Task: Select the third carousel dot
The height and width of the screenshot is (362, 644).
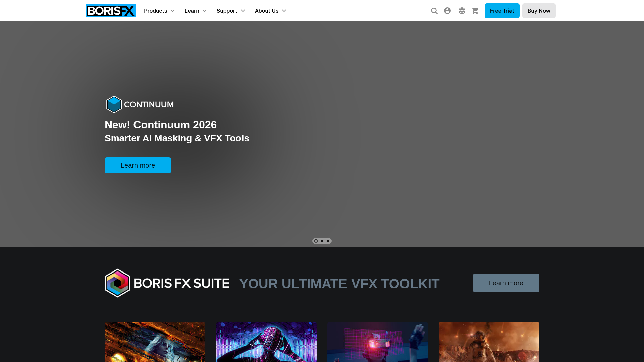Action: pos(328,241)
